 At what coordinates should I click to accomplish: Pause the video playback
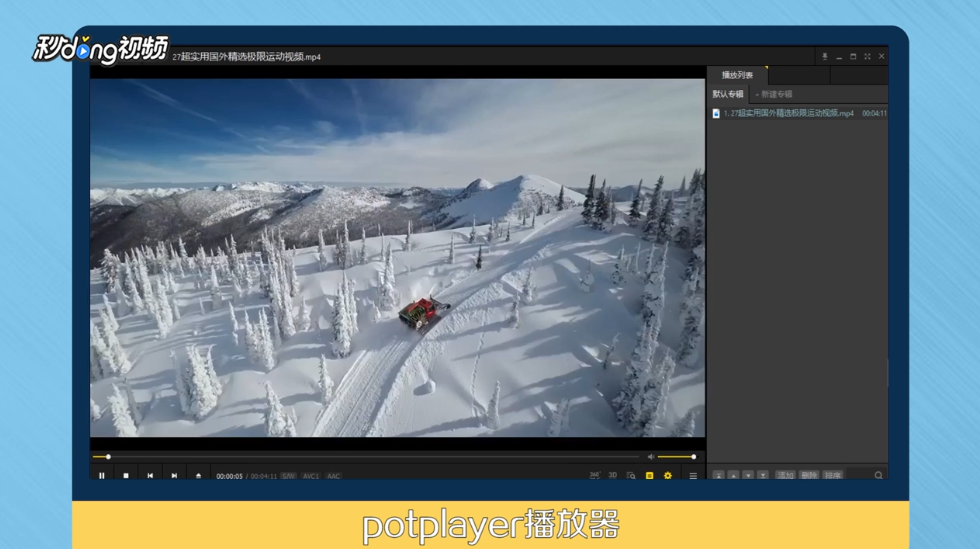(102, 475)
